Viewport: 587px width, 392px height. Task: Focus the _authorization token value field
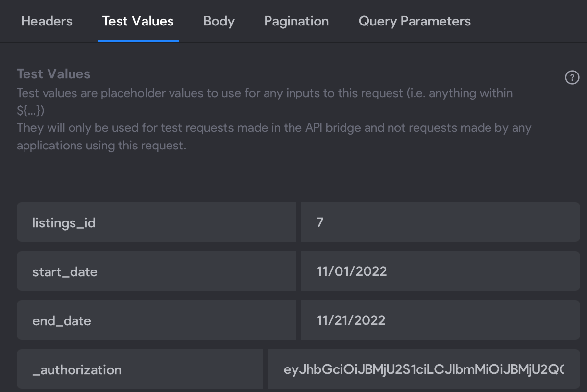click(x=424, y=369)
